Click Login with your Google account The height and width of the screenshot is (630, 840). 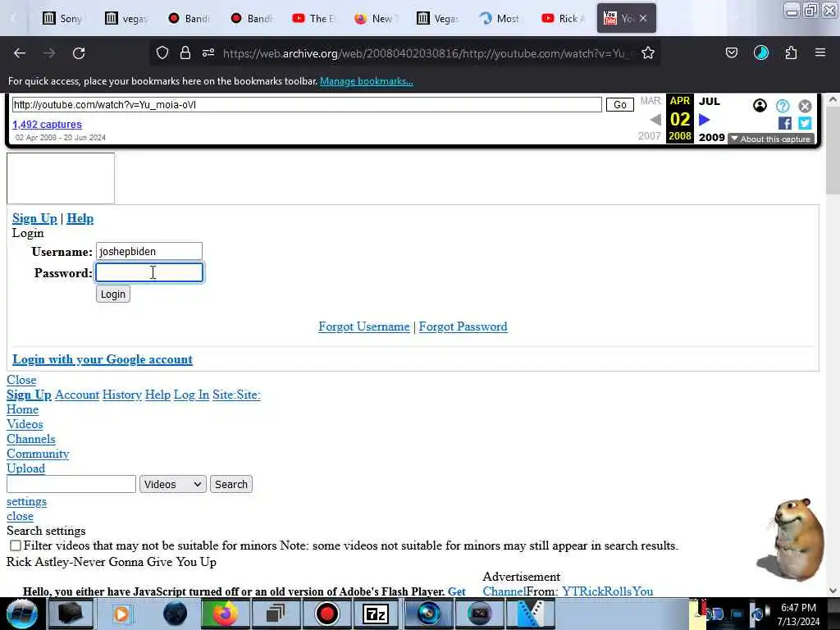[103, 359]
